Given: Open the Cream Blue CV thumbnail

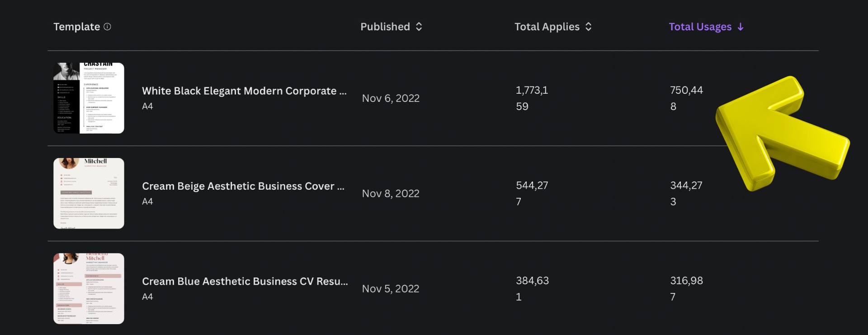Looking at the screenshot, I should point(89,288).
